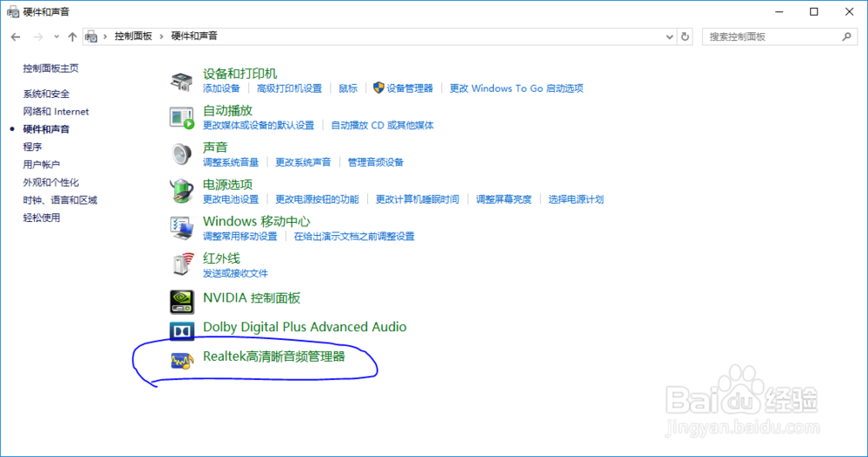Click the 硬件和声音 breadcrumb
This screenshot has width=868, height=457.
194,36
